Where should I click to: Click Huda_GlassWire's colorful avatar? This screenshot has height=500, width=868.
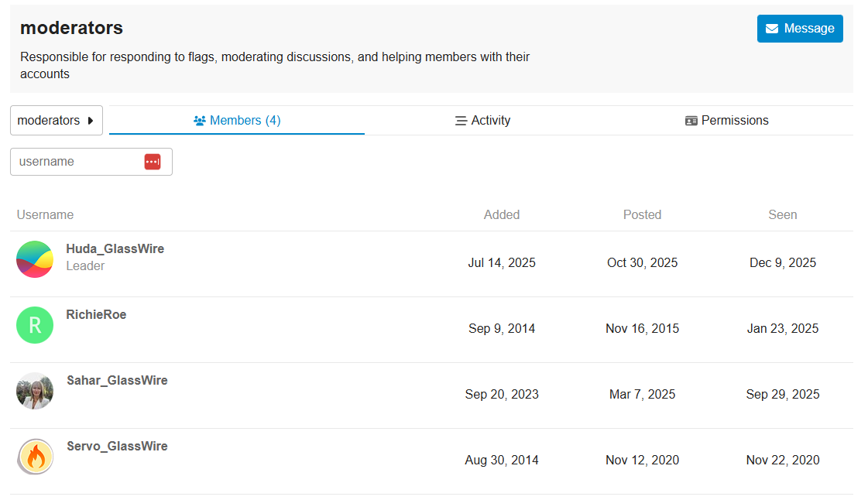[35, 259]
